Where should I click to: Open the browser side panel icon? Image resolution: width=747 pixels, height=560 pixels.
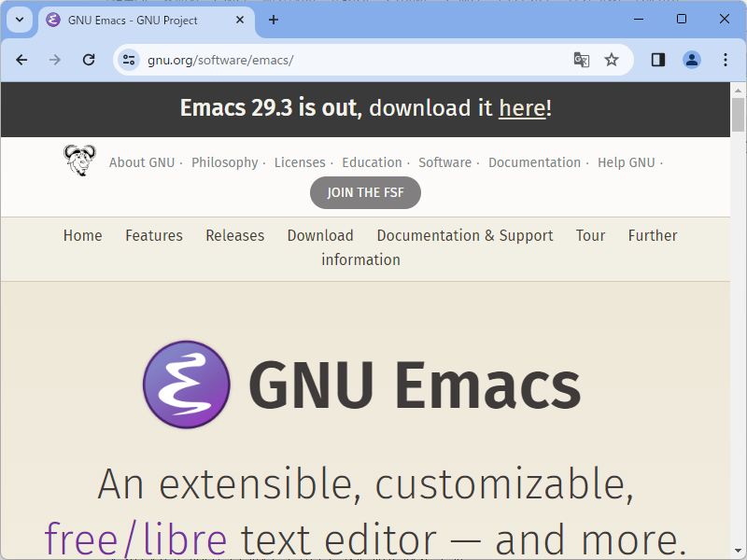pyautogui.click(x=657, y=59)
